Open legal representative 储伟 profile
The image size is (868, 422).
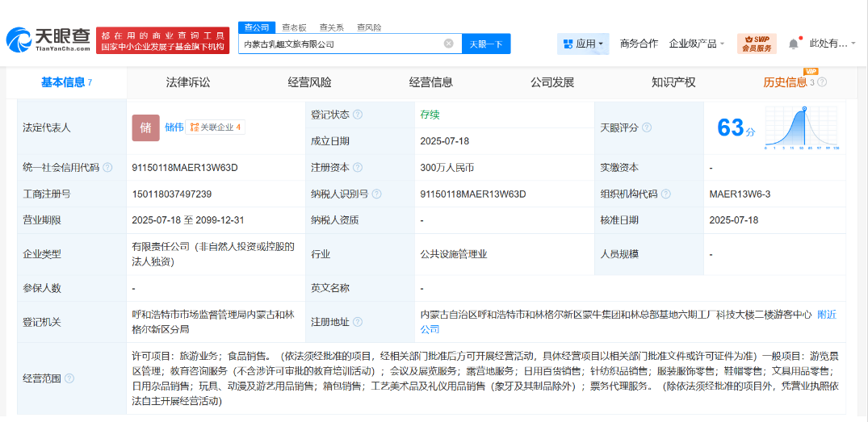[174, 127]
